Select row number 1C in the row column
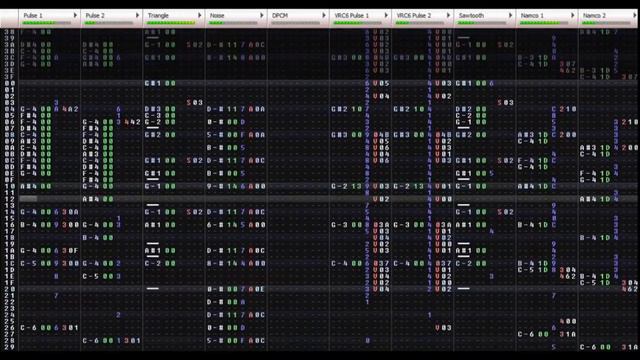Screen dimensions: 640x360 click(x=10, y=263)
